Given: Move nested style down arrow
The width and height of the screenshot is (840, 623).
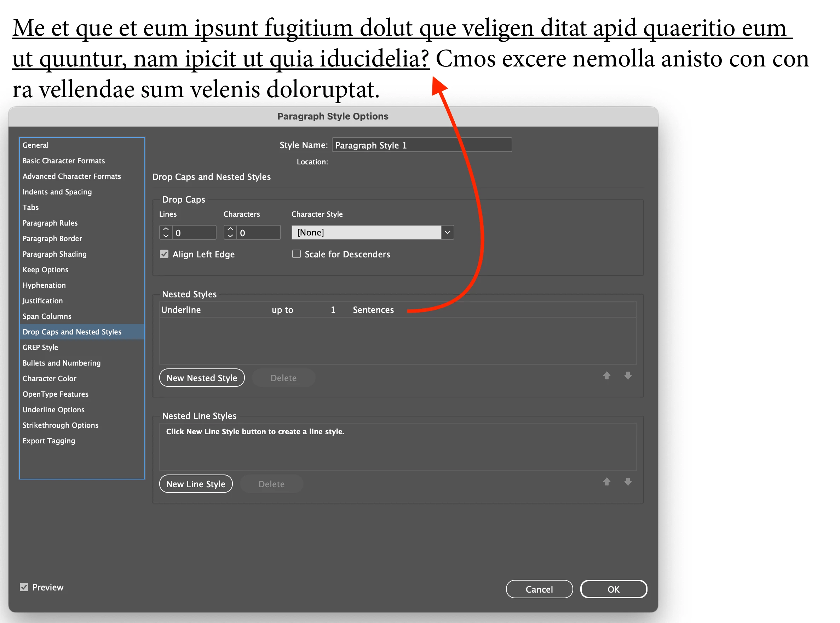Looking at the screenshot, I should click(628, 375).
